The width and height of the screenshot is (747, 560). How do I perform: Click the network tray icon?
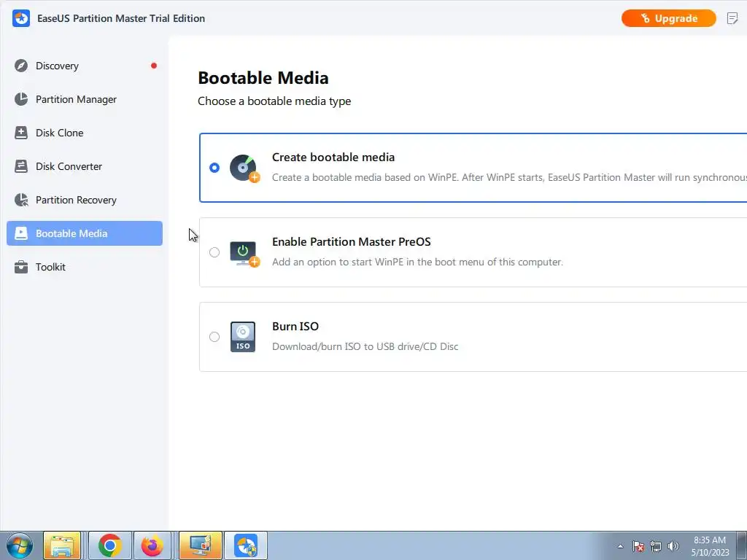(x=656, y=546)
